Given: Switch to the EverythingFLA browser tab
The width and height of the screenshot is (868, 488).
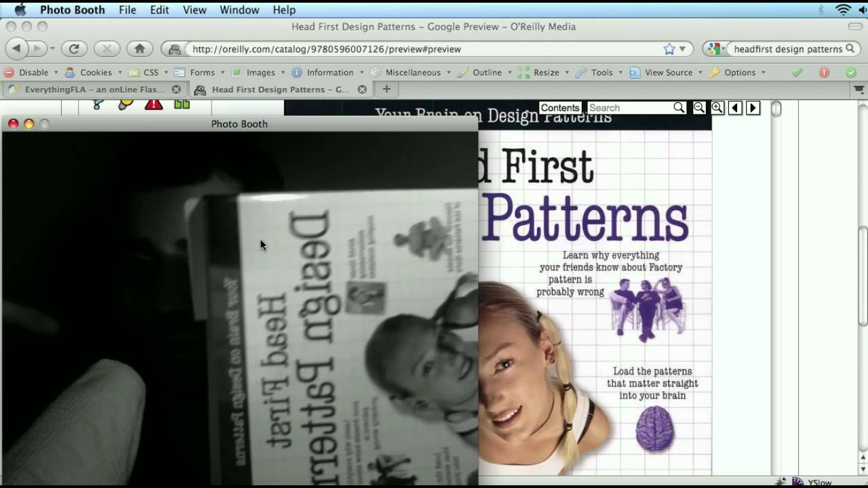Looking at the screenshot, I should point(94,89).
